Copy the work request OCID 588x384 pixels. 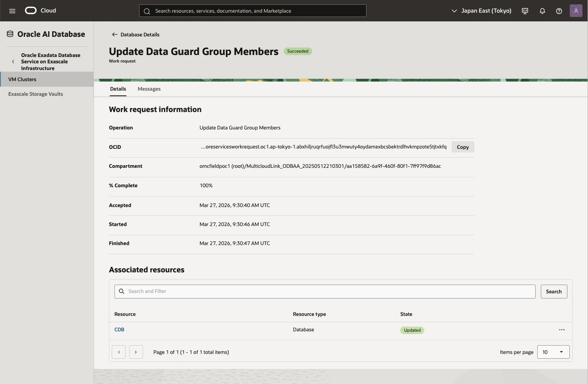(463, 147)
